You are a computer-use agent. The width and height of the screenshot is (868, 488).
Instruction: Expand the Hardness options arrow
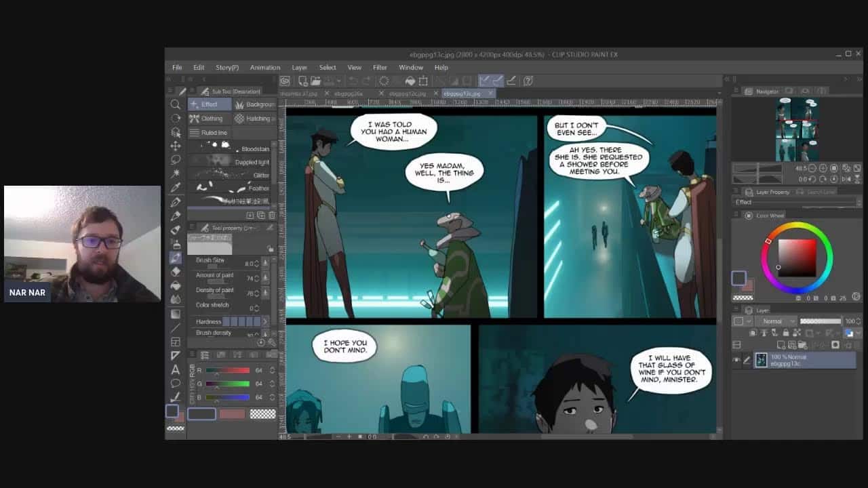[265, 321]
